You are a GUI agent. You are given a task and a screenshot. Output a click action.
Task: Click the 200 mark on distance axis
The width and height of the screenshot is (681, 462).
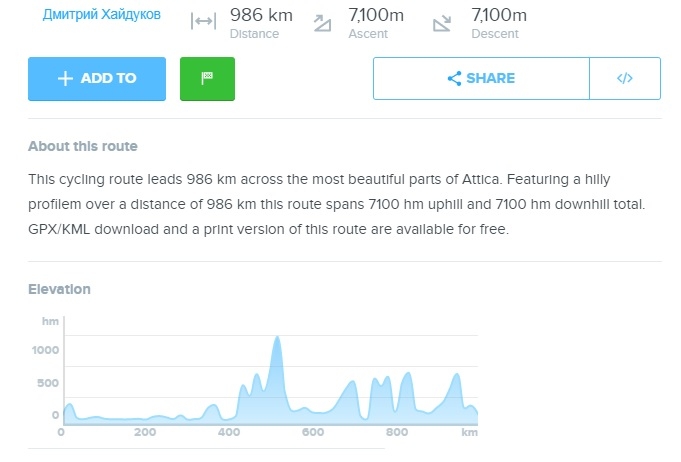tap(146, 433)
